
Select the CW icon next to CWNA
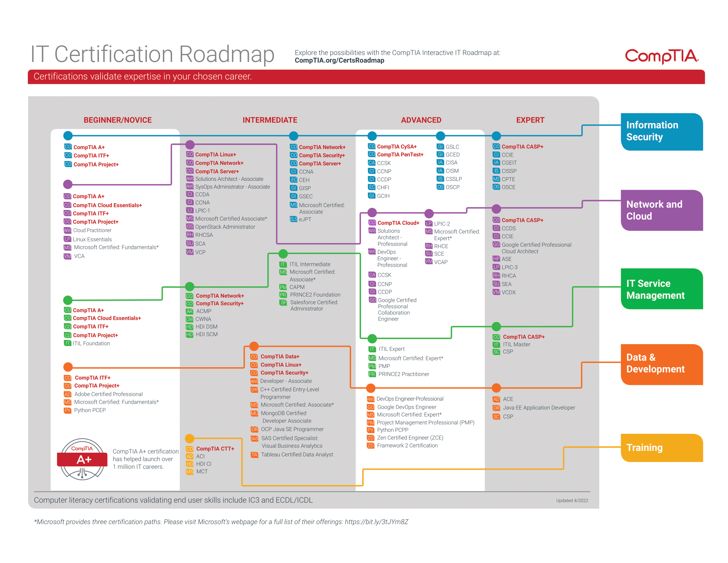pyautogui.click(x=189, y=319)
